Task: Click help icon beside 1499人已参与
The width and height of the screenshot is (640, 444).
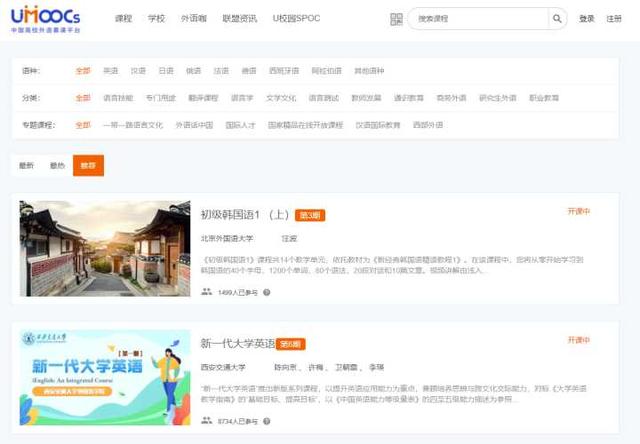Action: [266, 292]
